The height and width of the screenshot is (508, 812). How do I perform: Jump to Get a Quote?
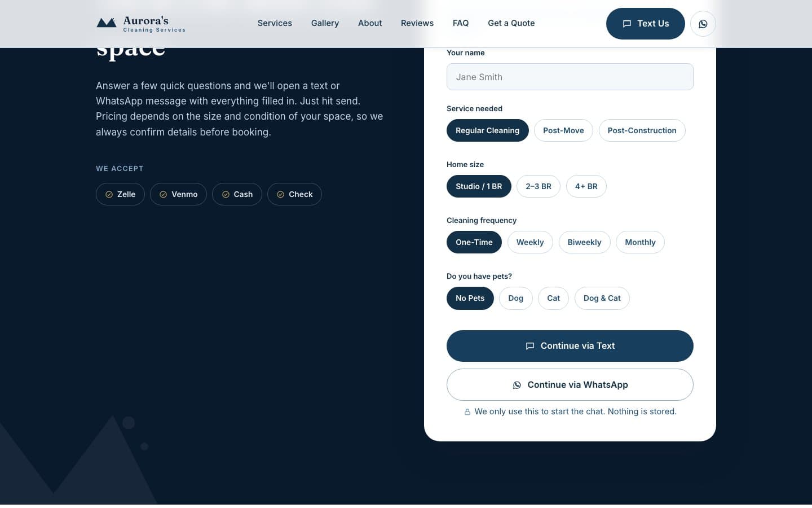click(x=511, y=23)
